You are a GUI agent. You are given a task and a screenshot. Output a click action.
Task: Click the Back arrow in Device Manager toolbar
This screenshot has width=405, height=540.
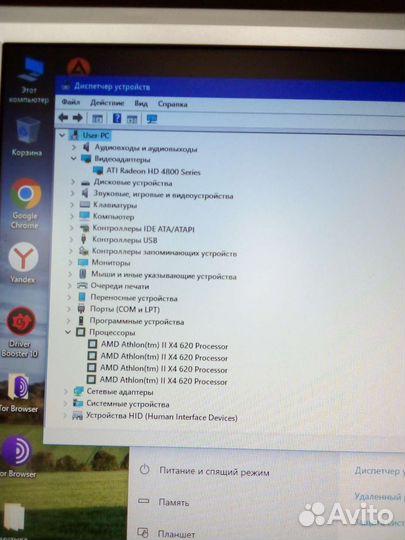(x=63, y=118)
